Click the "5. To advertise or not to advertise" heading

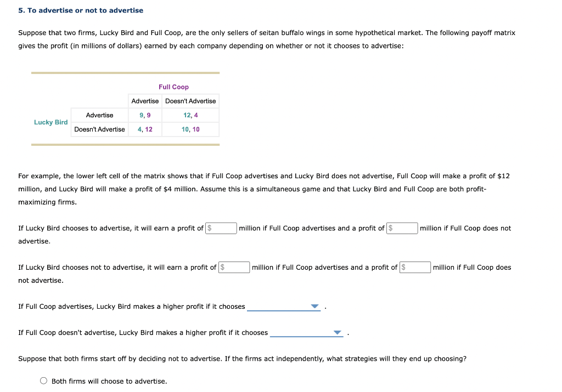[x=80, y=10]
